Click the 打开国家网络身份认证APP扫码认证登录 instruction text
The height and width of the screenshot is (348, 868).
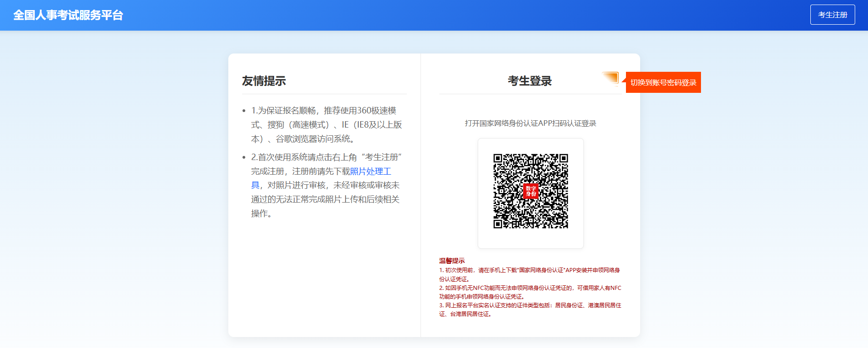click(x=530, y=123)
